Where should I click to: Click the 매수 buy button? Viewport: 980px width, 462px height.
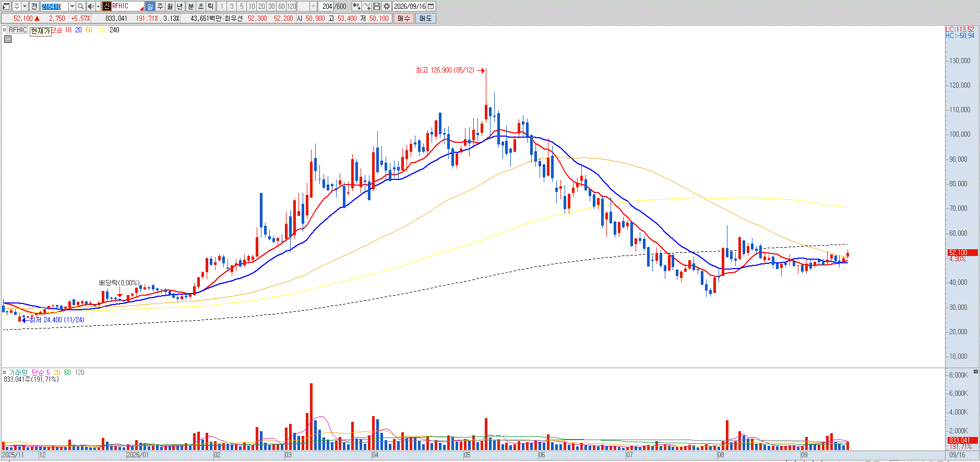404,18
